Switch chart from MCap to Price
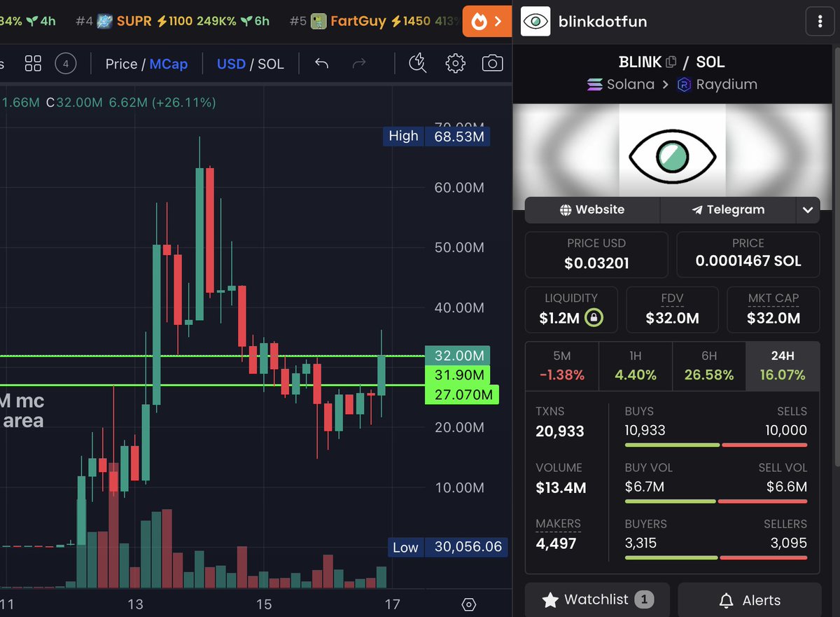 click(x=121, y=64)
